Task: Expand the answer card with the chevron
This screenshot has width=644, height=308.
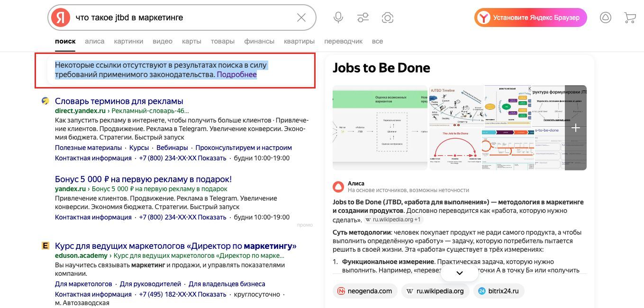Action: (x=459, y=273)
